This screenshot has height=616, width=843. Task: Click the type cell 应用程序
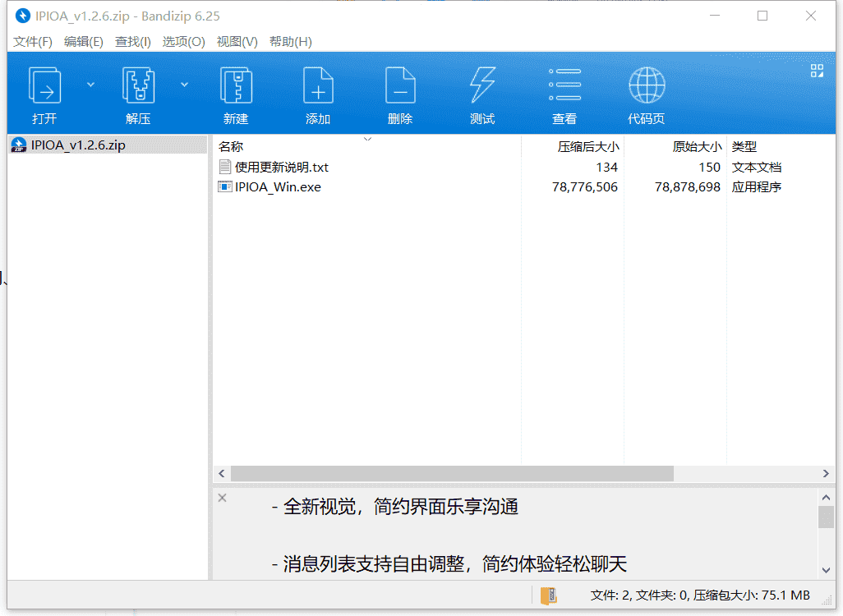(757, 187)
